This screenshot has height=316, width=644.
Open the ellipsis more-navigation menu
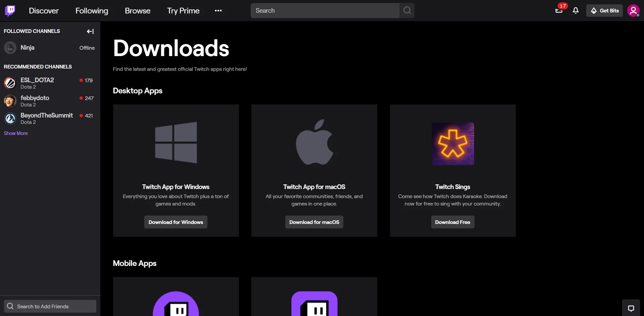click(x=218, y=10)
